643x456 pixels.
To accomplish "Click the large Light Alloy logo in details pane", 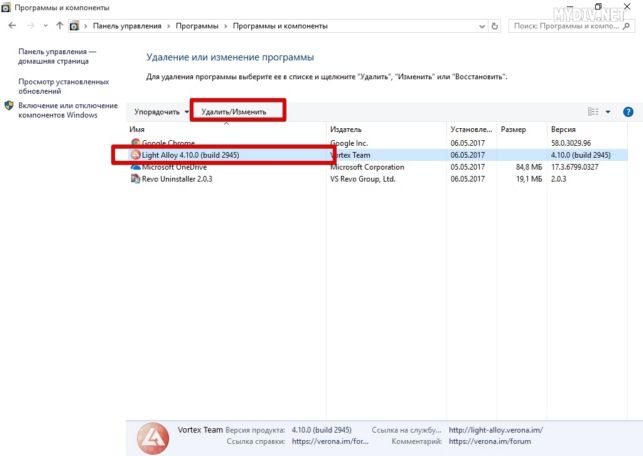I will click(153, 438).
